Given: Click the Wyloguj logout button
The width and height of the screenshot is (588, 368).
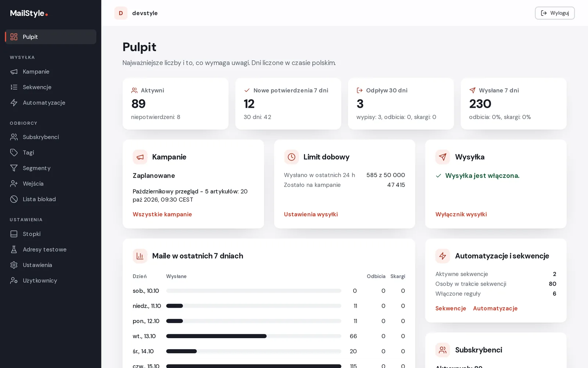Looking at the screenshot, I should coord(555,13).
